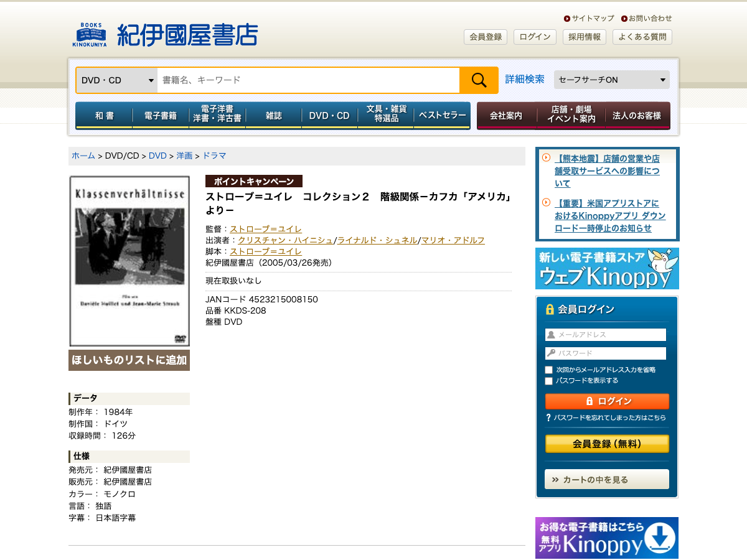Open the 重要 Kinoppy app notice link
Image resolution: width=747 pixels, height=560 pixels.
coord(610,216)
